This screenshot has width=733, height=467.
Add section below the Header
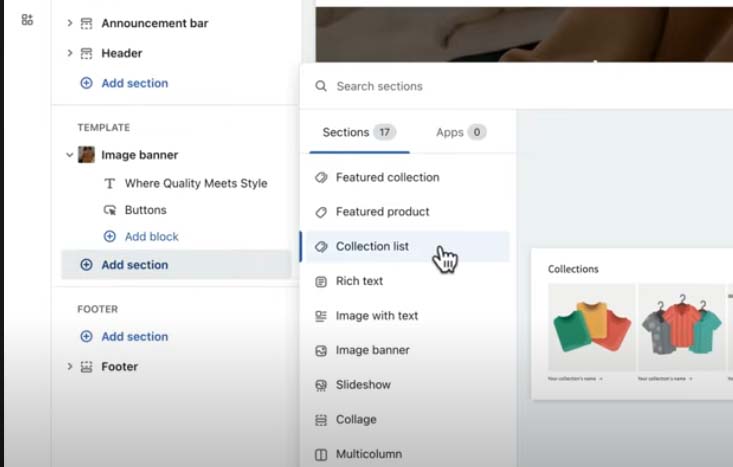(x=134, y=83)
